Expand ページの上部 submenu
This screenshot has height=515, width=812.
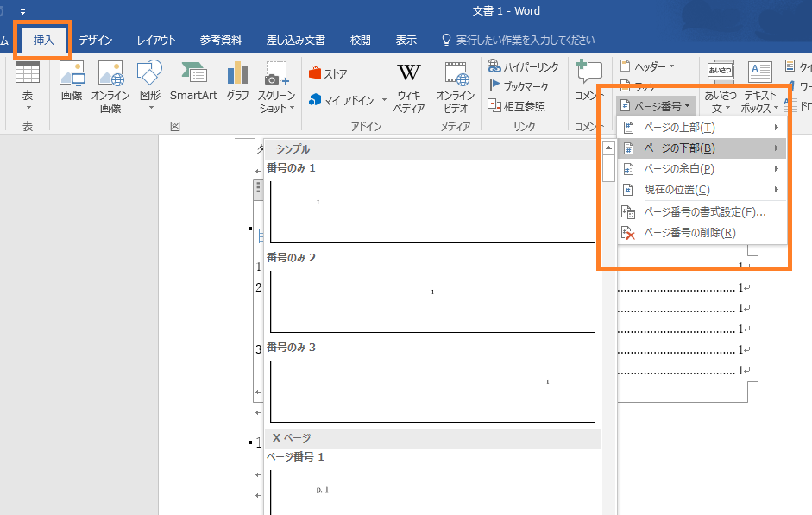click(x=702, y=128)
